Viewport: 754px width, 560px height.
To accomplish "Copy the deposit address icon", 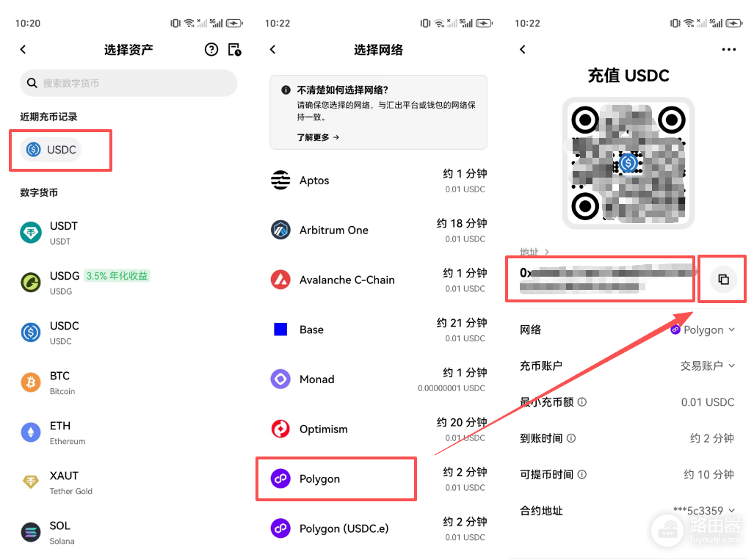I will pos(723,280).
